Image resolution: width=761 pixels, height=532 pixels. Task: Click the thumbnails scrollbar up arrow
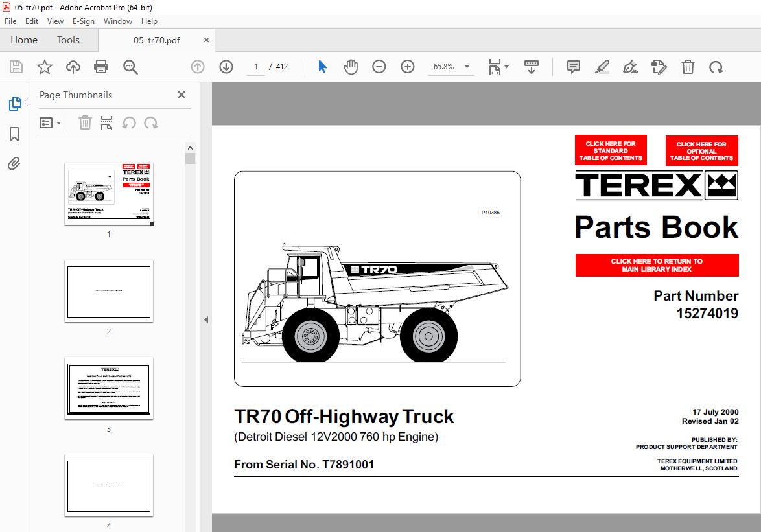coord(191,148)
